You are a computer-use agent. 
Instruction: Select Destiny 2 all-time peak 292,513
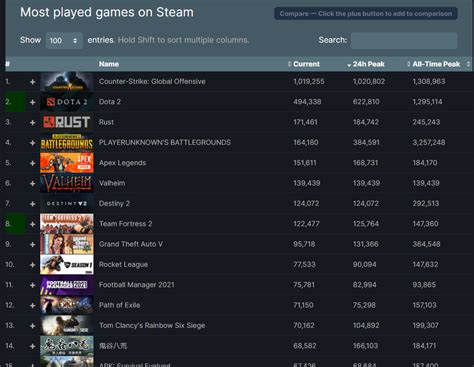[426, 204]
